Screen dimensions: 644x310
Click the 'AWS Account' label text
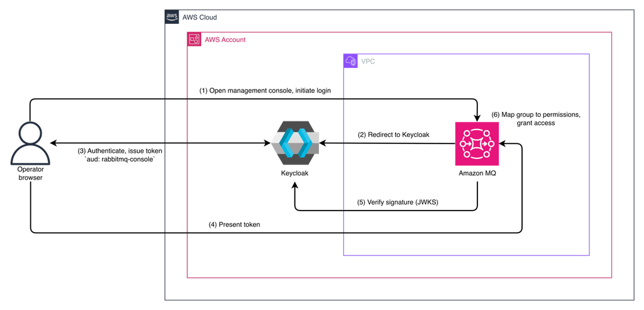225,40
